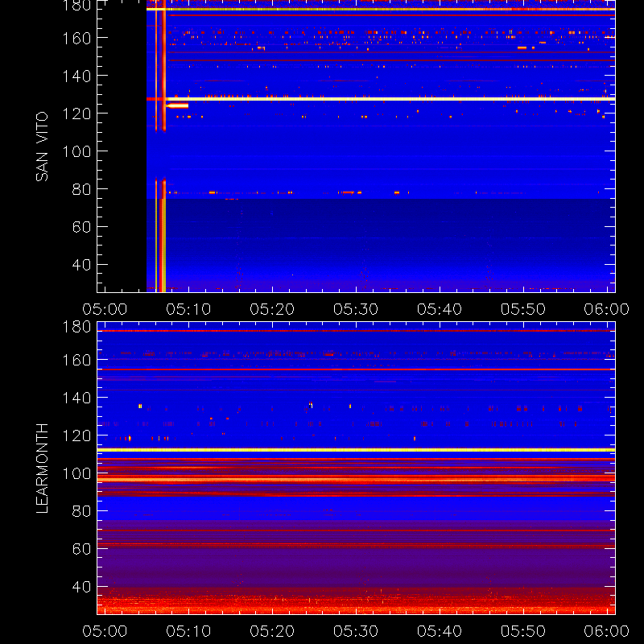Click 05:30 time label under Learmonth plot
The image size is (644, 644).
tap(356, 631)
